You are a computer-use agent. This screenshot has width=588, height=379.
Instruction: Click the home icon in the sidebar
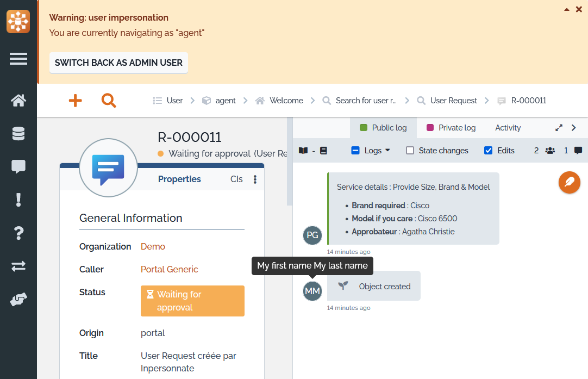(18, 101)
